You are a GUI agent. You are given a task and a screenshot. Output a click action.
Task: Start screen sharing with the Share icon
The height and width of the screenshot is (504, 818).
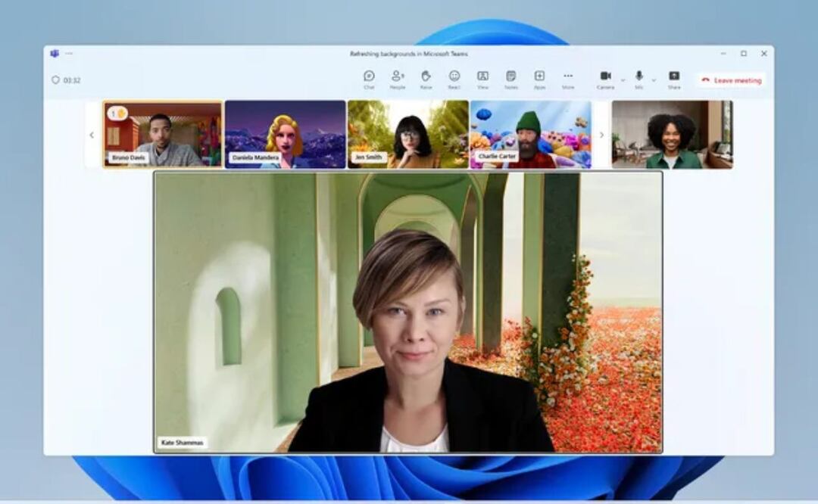click(x=673, y=79)
